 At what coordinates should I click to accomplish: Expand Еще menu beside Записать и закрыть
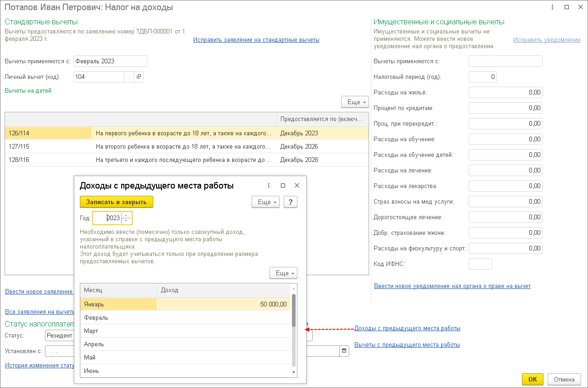pyautogui.click(x=265, y=202)
